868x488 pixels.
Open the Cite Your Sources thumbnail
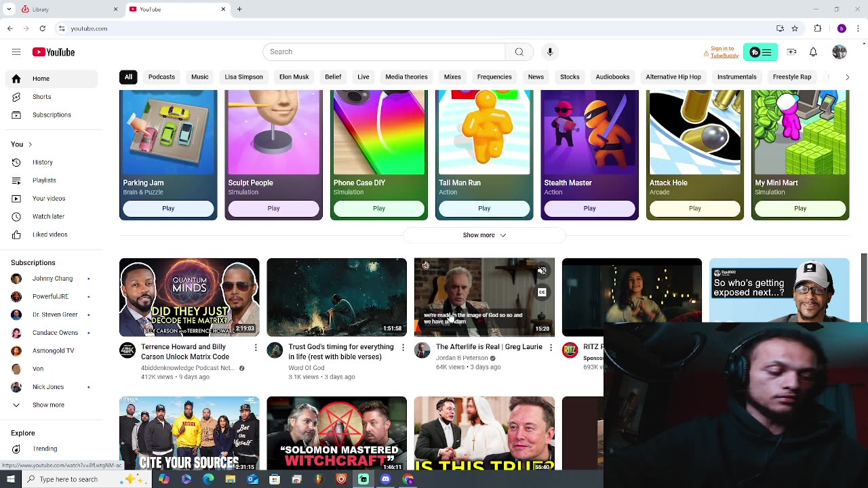coord(189,434)
